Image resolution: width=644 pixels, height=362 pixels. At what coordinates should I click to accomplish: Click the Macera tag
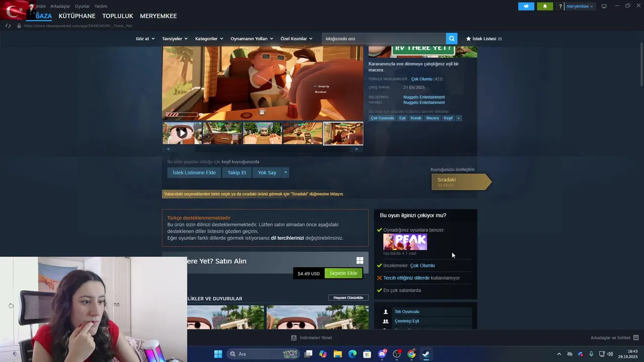pos(432,118)
